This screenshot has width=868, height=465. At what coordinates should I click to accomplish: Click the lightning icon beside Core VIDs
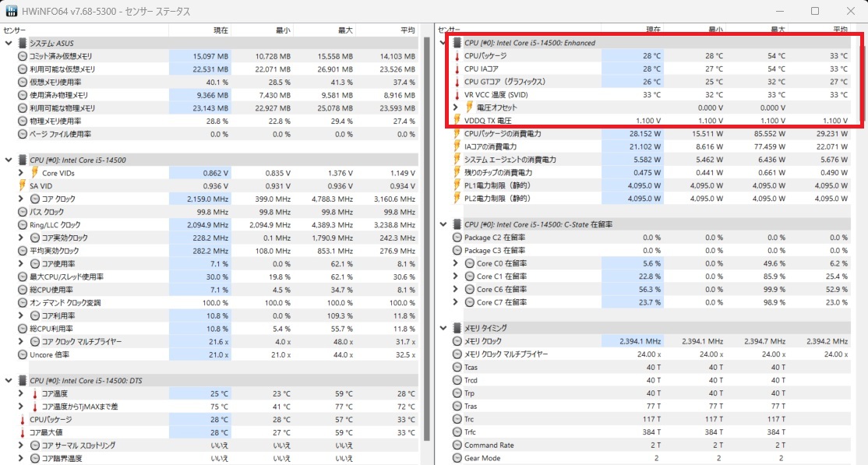34,173
